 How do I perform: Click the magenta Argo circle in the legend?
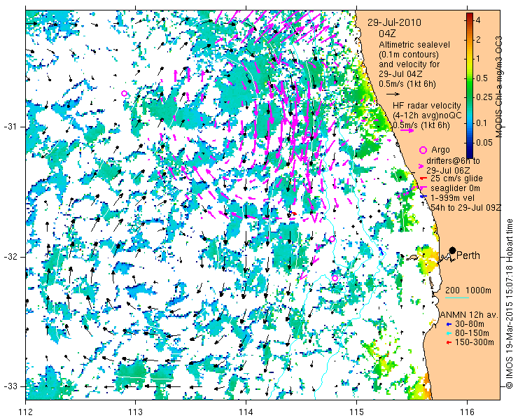tap(423, 150)
